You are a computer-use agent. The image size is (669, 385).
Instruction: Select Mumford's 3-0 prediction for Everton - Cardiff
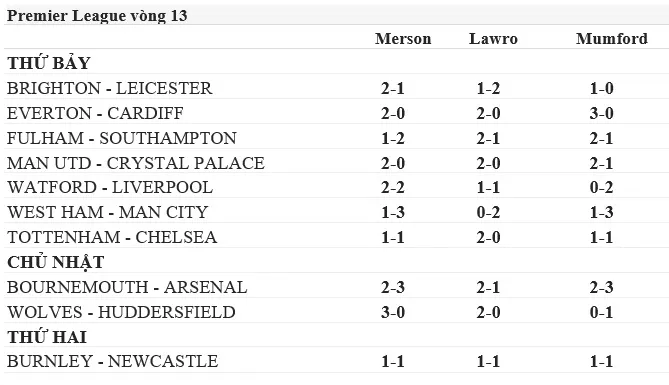tap(601, 113)
